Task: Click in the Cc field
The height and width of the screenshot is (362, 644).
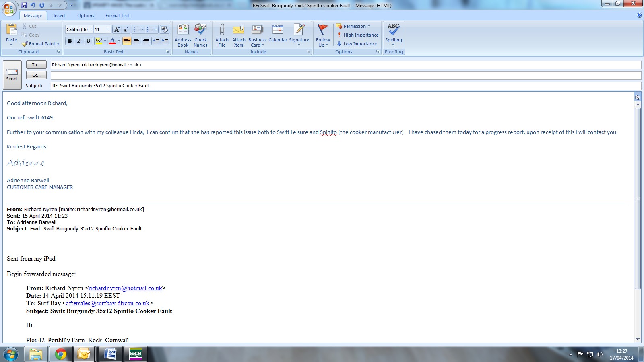Action: (x=346, y=75)
